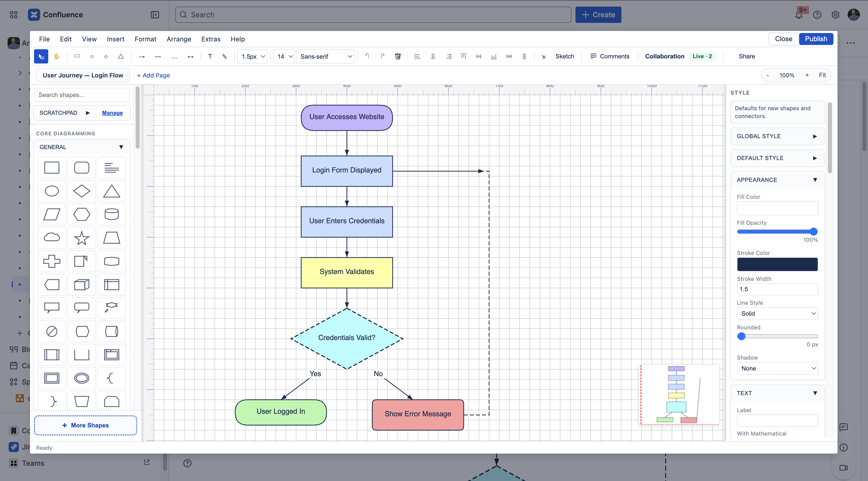Select the pointer selection tool
Image resolution: width=868 pixels, height=481 pixels.
point(41,56)
